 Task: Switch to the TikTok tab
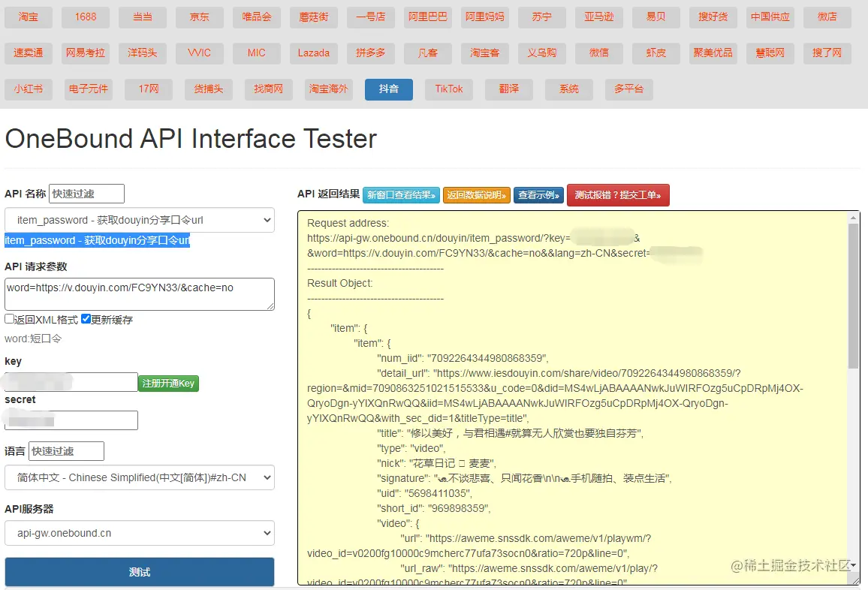[x=449, y=89]
